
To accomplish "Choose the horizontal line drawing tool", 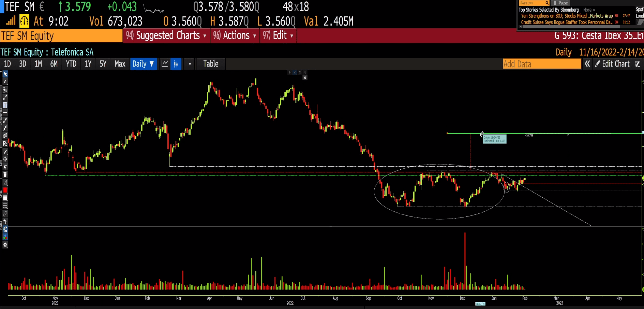I will pyautogui.click(x=5, y=112).
